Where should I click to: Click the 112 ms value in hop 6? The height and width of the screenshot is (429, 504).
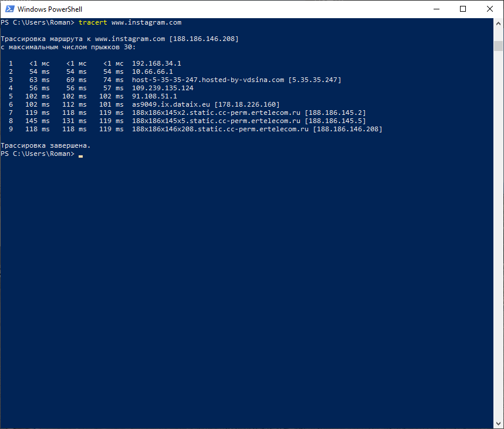pyautogui.click(x=75, y=104)
